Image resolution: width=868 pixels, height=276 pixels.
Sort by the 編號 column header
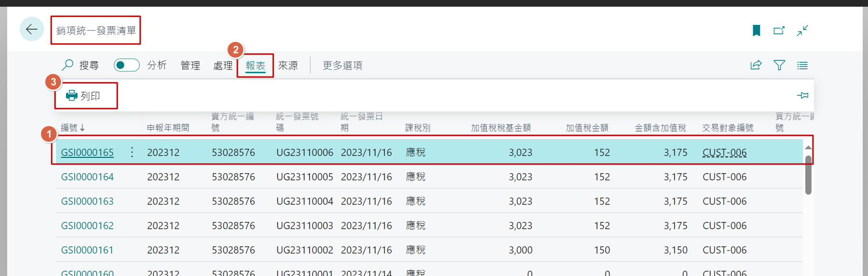click(x=73, y=128)
